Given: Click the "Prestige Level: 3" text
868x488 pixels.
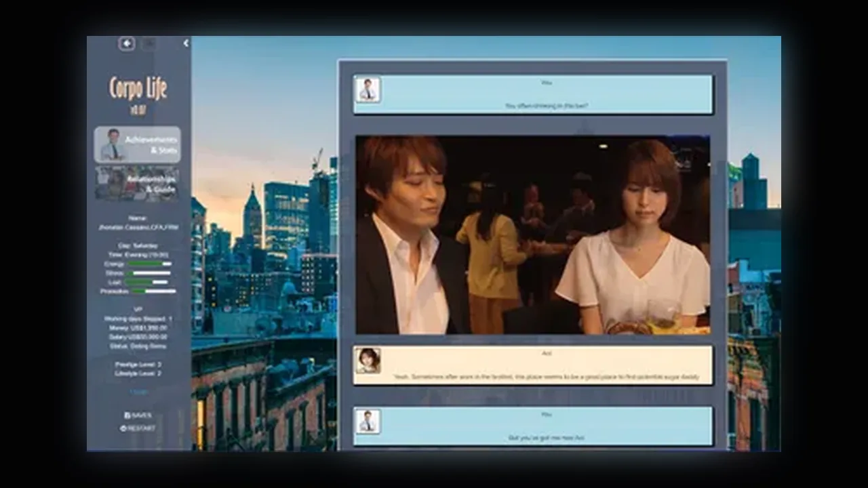Looking at the screenshot, I should click(x=138, y=365).
